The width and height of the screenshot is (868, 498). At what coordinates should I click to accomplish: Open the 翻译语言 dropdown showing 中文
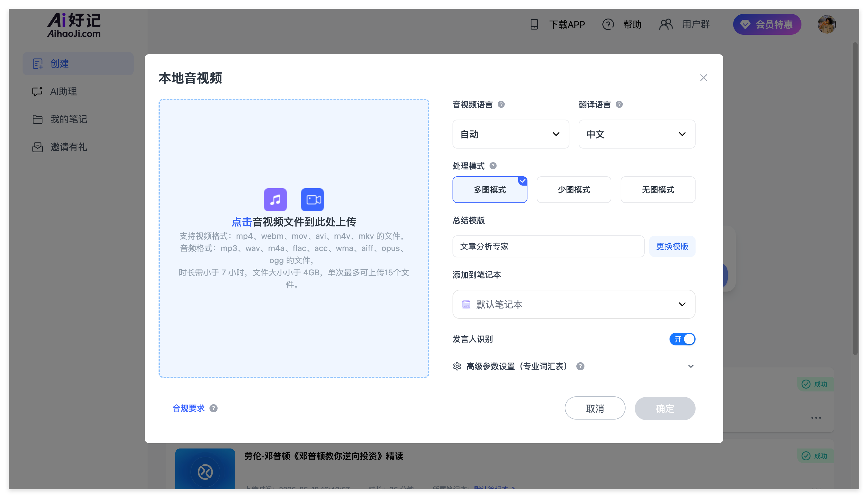(637, 134)
